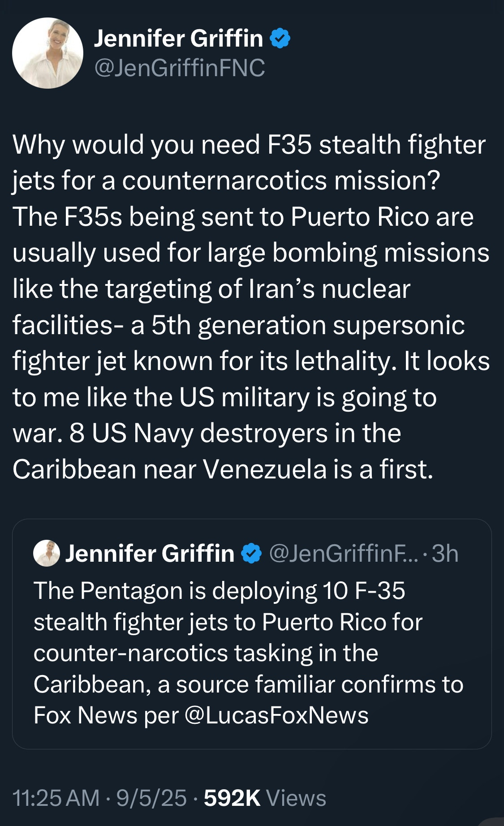Tap the 11:25 AM post time
Screen dimensions: 504x826
(56, 798)
